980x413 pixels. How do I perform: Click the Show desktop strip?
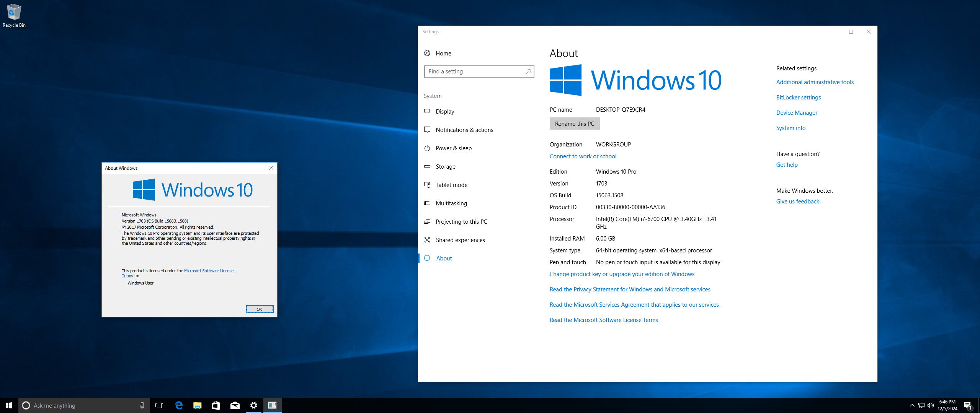pos(978,405)
